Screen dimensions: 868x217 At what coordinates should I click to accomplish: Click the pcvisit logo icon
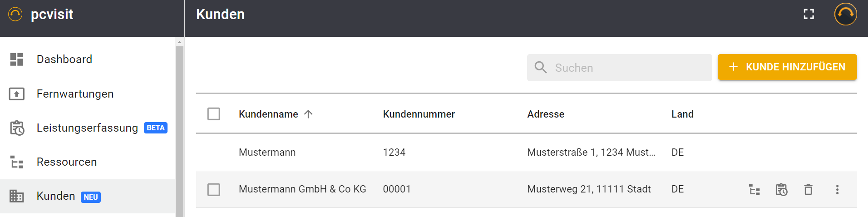15,15
